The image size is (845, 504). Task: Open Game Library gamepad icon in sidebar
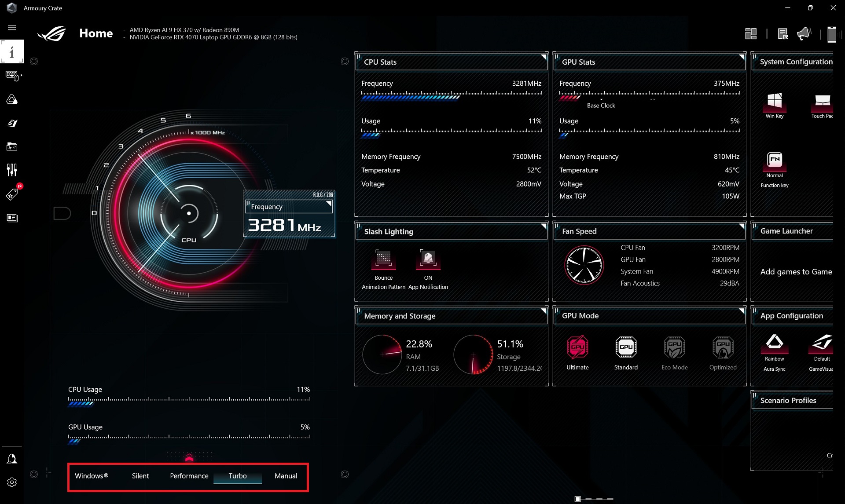coord(12,146)
